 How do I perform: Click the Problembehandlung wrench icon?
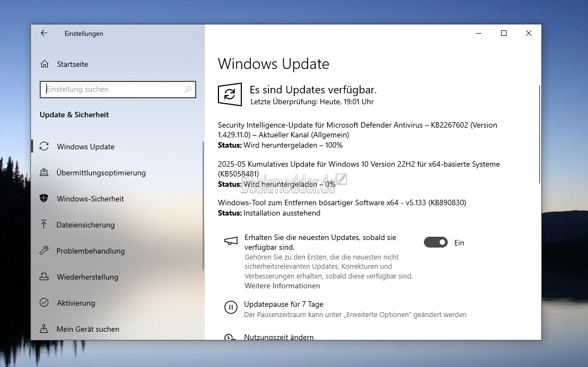click(44, 250)
